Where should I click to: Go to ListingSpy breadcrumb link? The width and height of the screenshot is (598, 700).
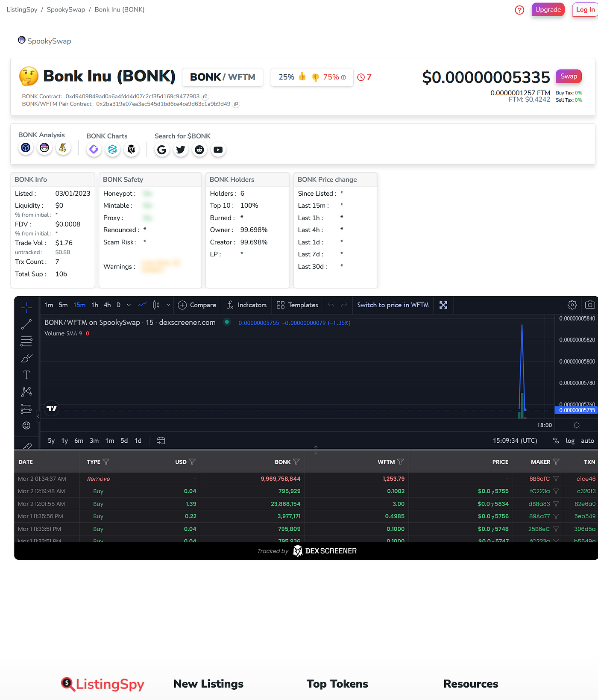pos(22,9)
